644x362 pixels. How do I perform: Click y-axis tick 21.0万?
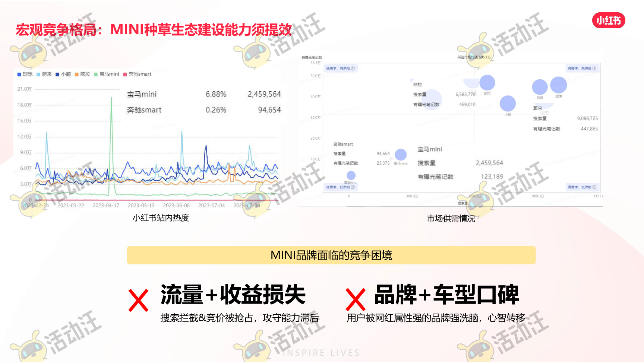[25, 89]
